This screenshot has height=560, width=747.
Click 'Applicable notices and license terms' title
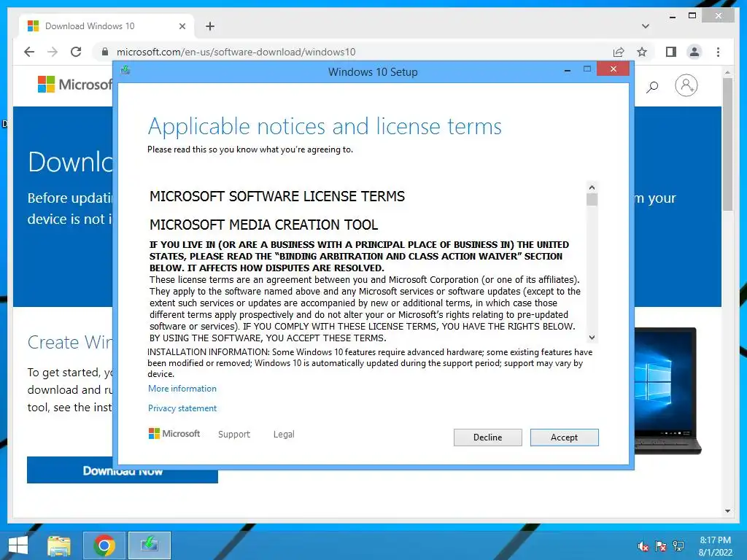point(325,127)
